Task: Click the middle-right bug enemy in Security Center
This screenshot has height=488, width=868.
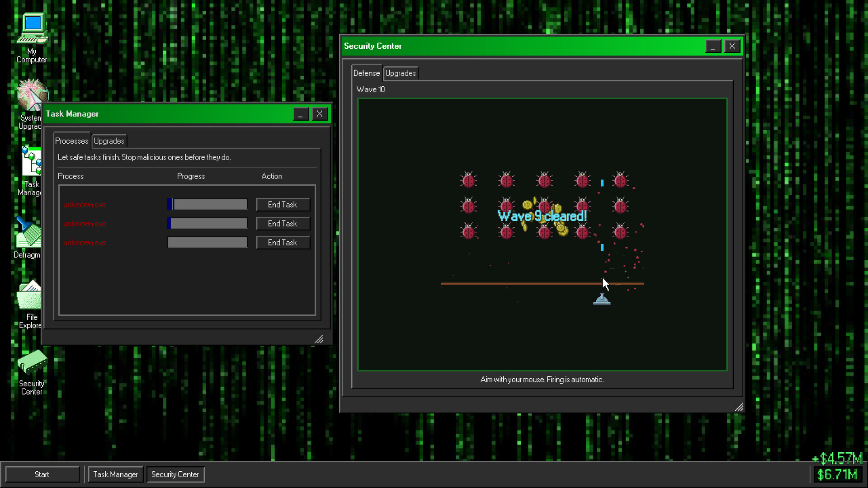Action: pyautogui.click(x=620, y=206)
